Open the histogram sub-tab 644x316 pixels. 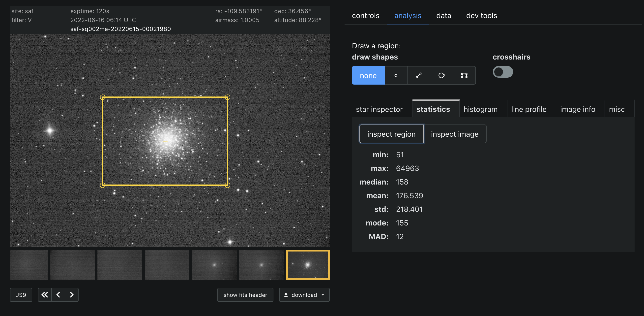480,109
